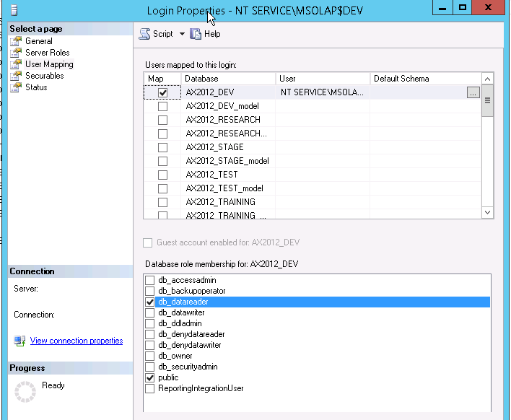Enable the db_datawriter role
The width and height of the screenshot is (511, 420).
pyautogui.click(x=149, y=312)
